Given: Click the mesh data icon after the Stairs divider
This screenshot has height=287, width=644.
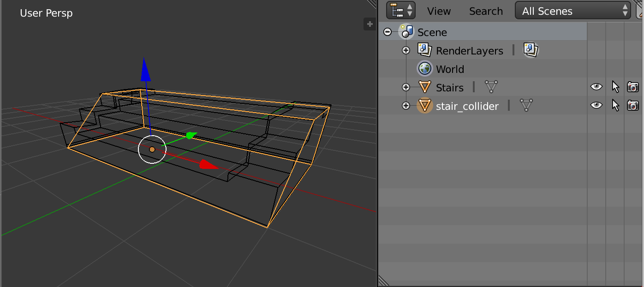Looking at the screenshot, I should (491, 87).
